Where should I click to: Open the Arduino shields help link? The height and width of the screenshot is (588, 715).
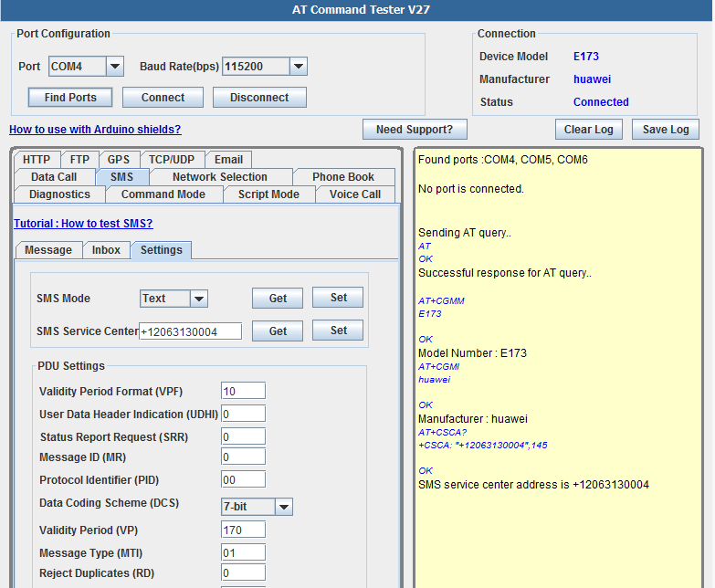(x=95, y=130)
